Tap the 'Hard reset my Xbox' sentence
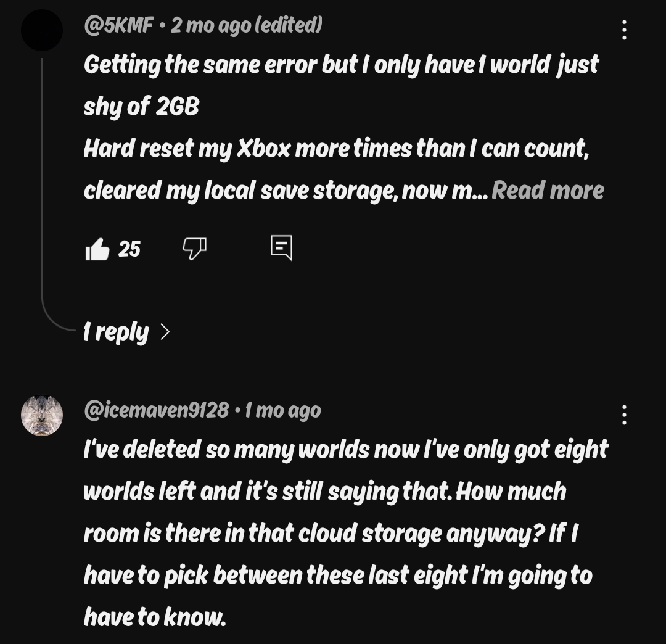The height and width of the screenshot is (644, 666). [x=336, y=149]
